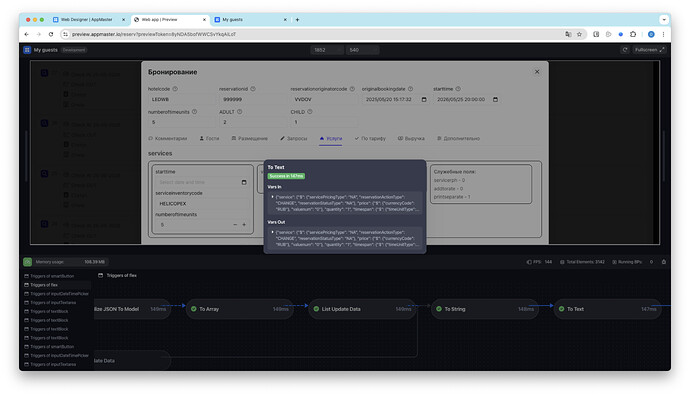Expand the Vars In JSON tree
The height and width of the screenshot is (396, 690).
(x=272, y=197)
